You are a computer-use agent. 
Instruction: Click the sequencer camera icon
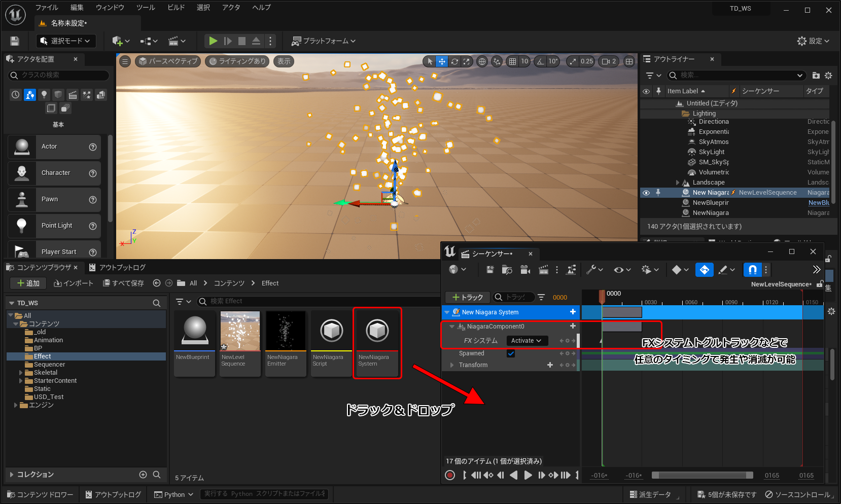click(x=525, y=270)
